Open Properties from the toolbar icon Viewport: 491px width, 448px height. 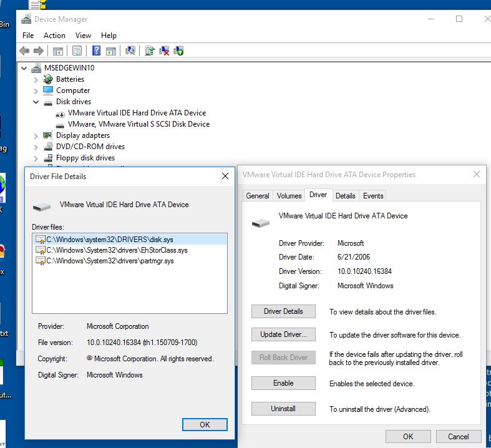pyautogui.click(x=77, y=51)
